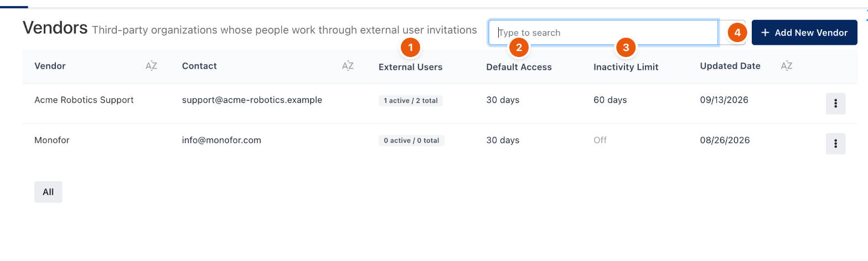Image resolution: width=868 pixels, height=261 pixels.
Task: Open the three-dot menu for Monofor
Action: (x=835, y=144)
